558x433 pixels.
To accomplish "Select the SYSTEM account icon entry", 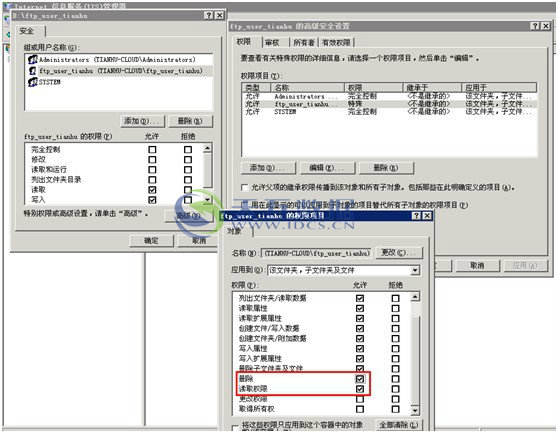I will coord(33,82).
